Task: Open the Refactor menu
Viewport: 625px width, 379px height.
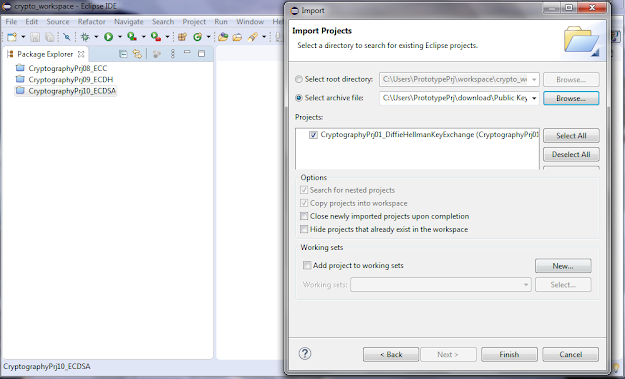Action: pyautogui.click(x=92, y=22)
